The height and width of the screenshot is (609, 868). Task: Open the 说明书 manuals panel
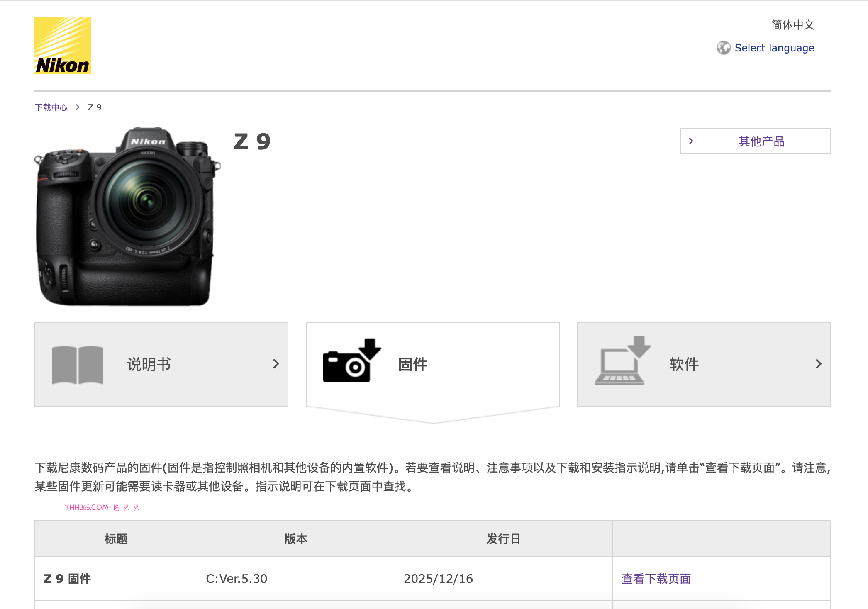click(148, 364)
